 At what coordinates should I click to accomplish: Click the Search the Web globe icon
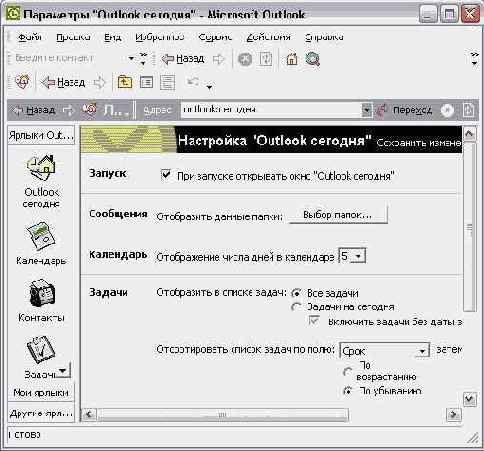click(313, 60)
